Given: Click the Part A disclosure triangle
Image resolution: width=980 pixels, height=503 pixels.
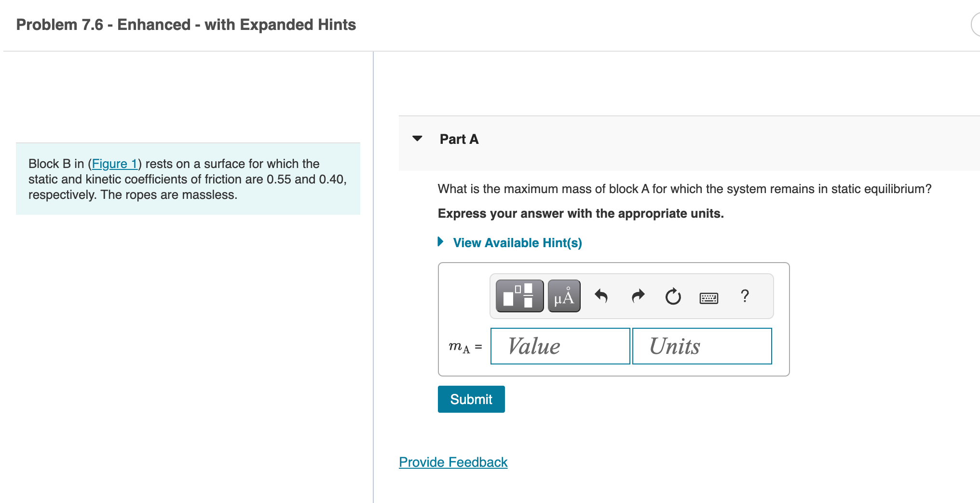Looking at the screenshot, I should coord(418,139).
